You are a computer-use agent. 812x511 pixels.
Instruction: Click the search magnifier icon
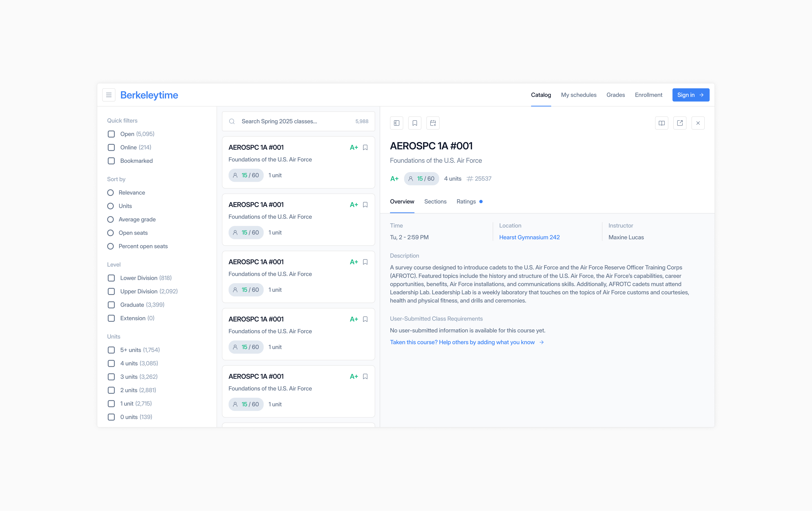point(232,121)
